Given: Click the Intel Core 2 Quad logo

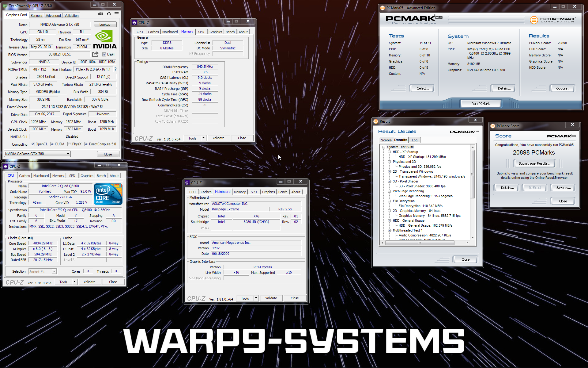Looking at the screenshot, I should coord(108,194).
